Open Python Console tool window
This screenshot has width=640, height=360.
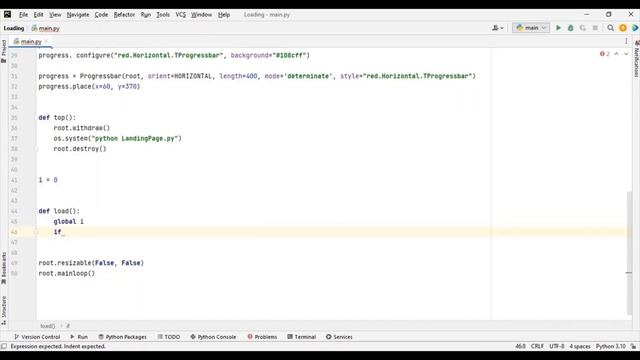[x=213, y=337]
